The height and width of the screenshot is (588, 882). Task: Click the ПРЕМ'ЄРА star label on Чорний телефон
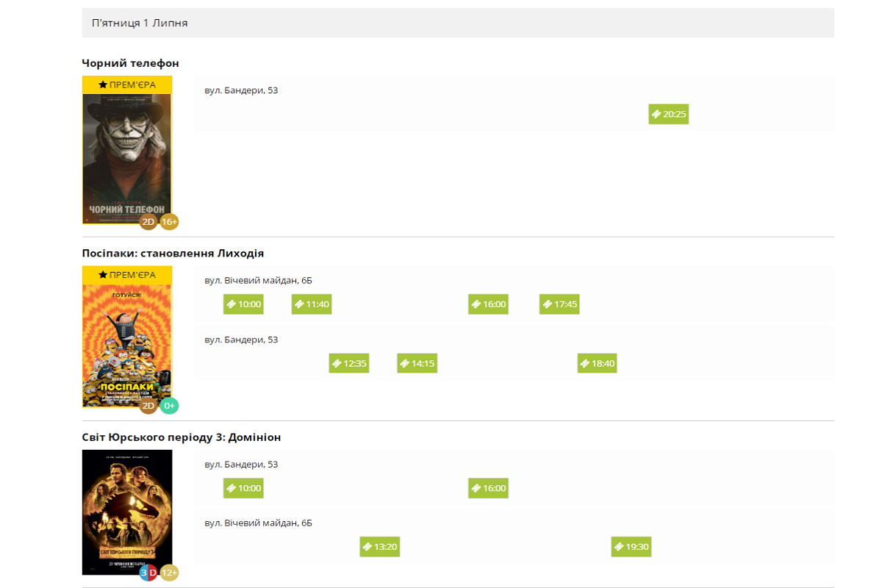pyautogui.click(x=127, y=85)
